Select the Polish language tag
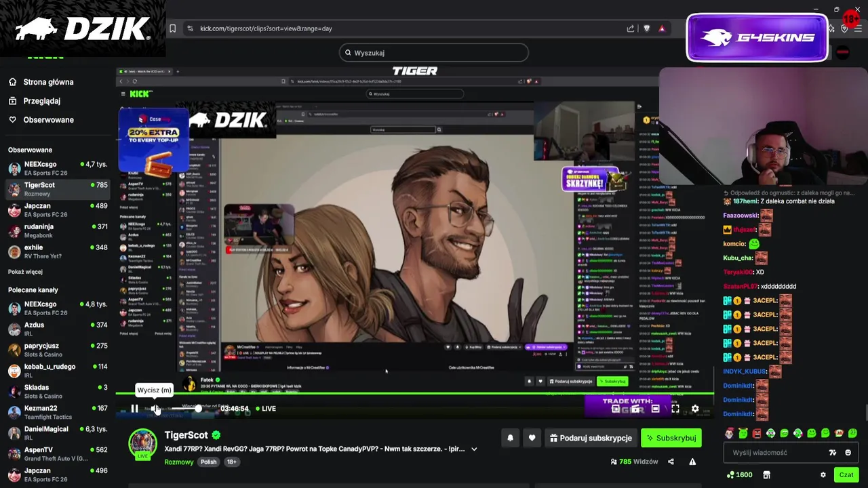Viewport: 868px width, 488px height. click(x=208, y=462)
